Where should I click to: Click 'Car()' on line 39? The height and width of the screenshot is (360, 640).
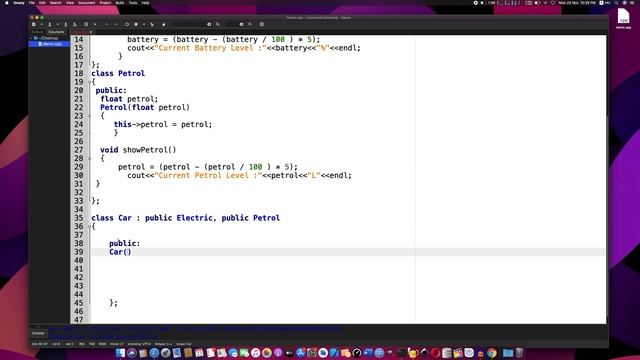[x=120, y=252]
